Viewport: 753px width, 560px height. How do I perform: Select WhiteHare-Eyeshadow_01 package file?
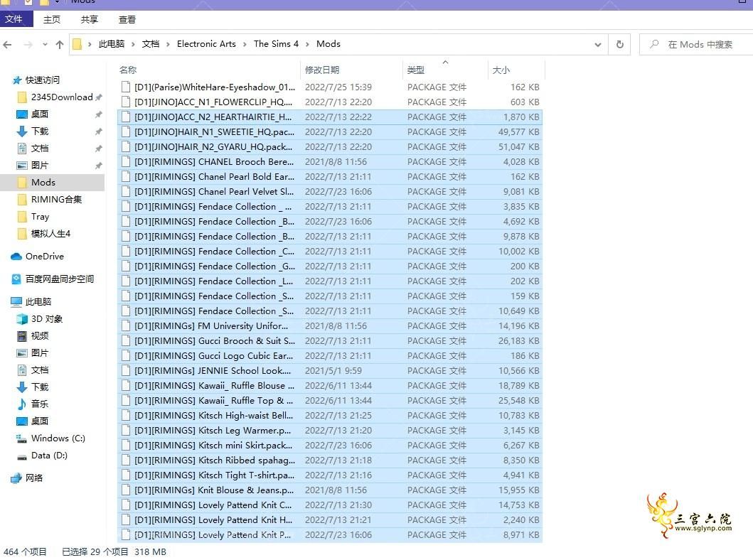(x=330, y=87)
